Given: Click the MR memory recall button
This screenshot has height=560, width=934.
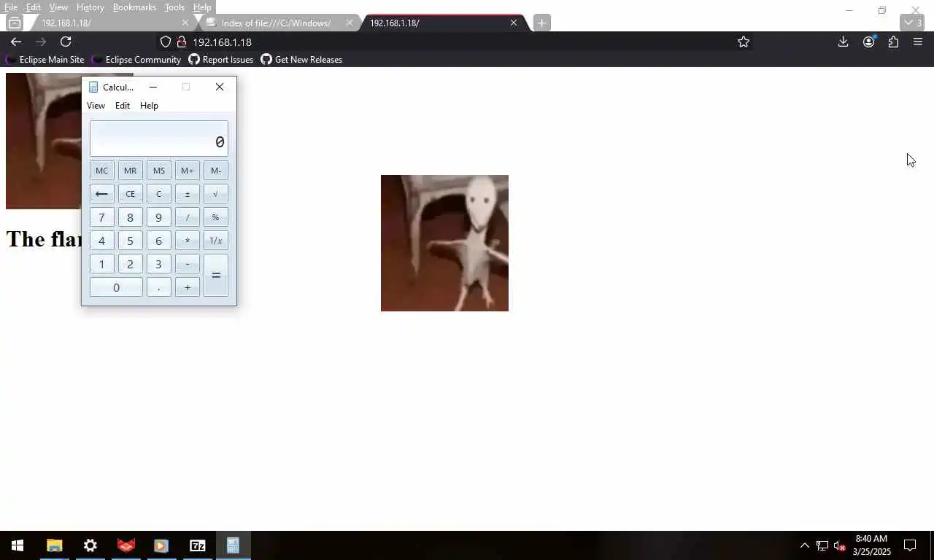Looking at the screenshot, I should [x=130, y=171].
